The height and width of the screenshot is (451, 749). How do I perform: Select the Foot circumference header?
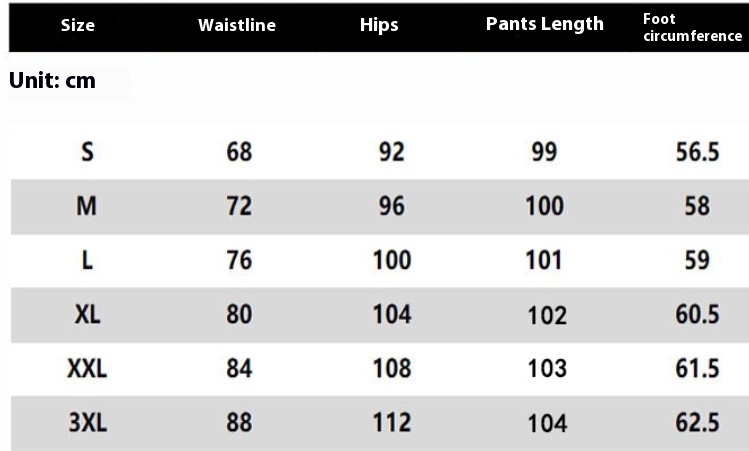coord(692,27)
